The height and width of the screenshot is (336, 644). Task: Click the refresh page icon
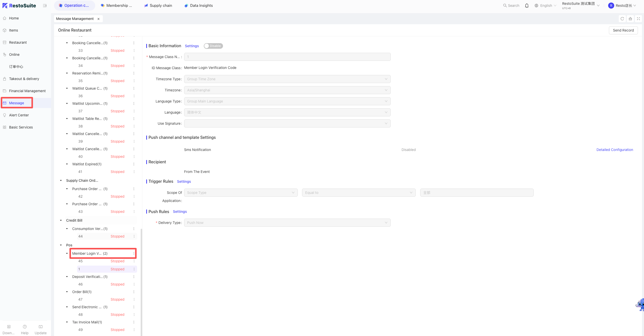point(622,19)
